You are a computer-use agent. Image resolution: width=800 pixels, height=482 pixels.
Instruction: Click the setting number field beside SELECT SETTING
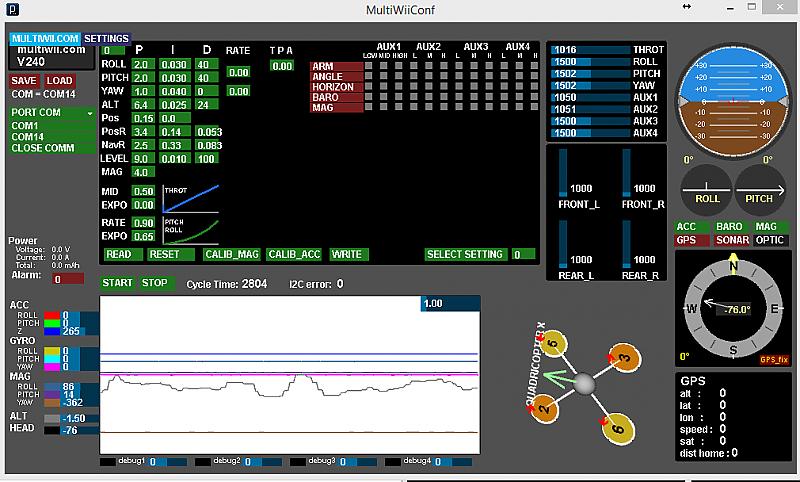tap(524, 254)
